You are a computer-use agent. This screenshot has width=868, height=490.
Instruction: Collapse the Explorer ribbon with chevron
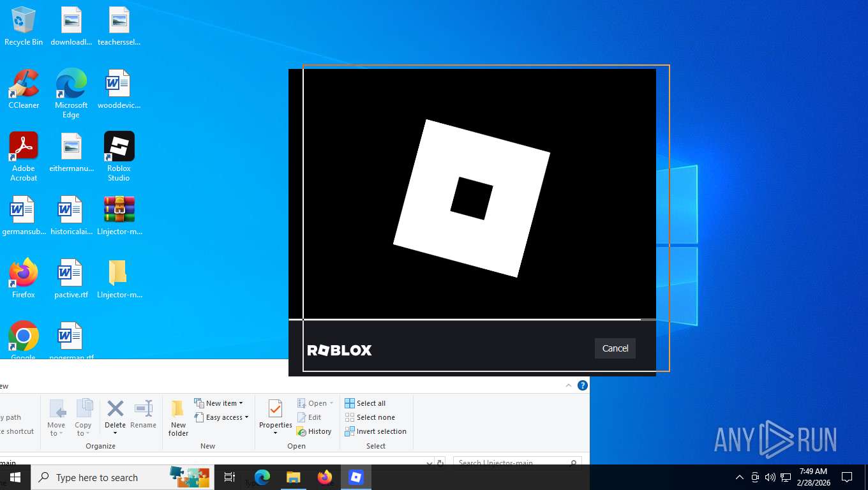coord(569,385)
